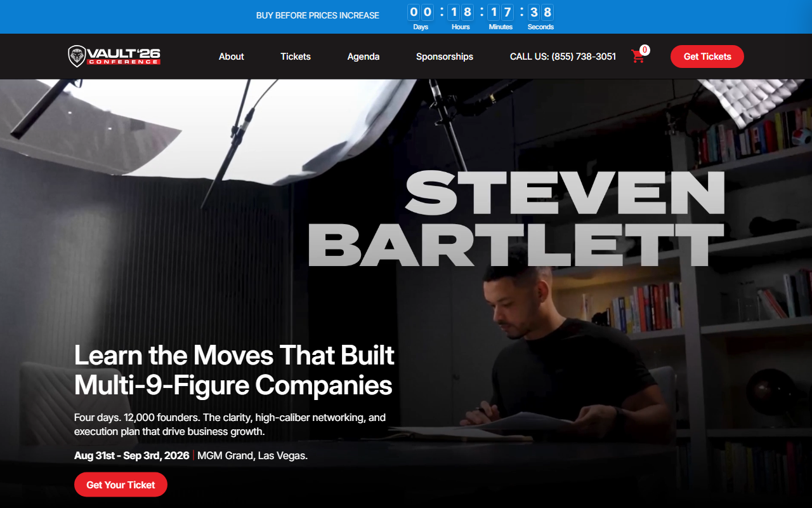View the Sponsorships page
Viewport: 812px width, 508px height.
point(445,57)
